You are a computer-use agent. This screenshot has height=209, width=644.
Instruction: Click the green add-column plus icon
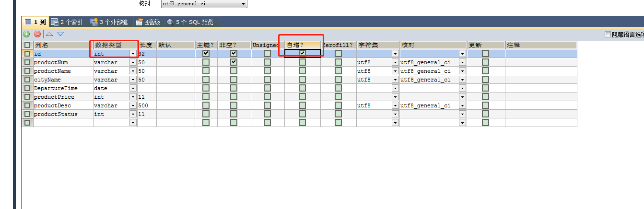(x=27, y=34)
